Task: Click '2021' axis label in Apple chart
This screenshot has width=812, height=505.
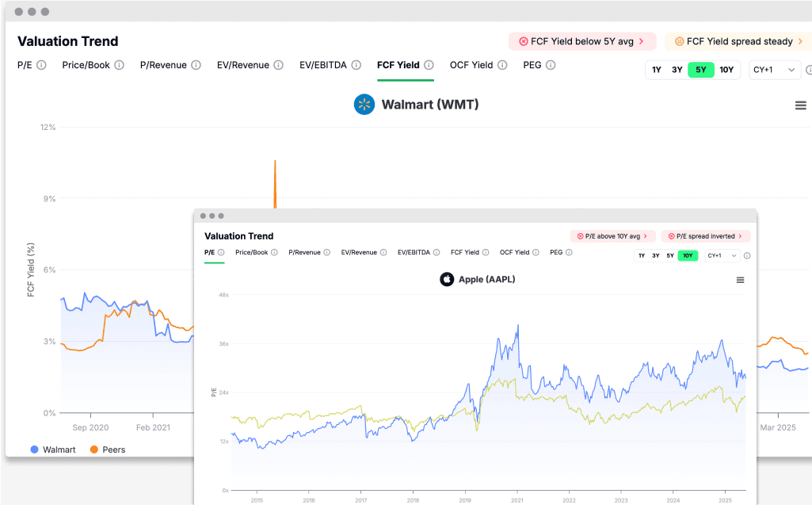Action: pyautogui.click(x=517, y=500)
